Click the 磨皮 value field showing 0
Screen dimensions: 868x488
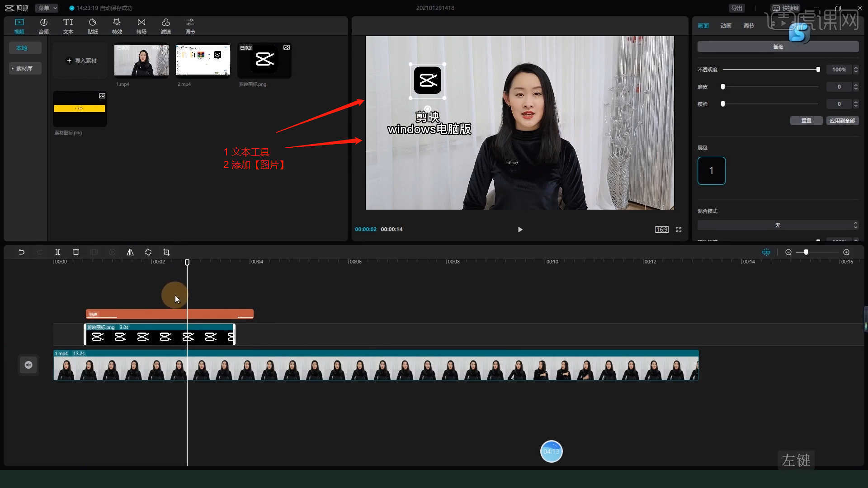pos(839,87)
